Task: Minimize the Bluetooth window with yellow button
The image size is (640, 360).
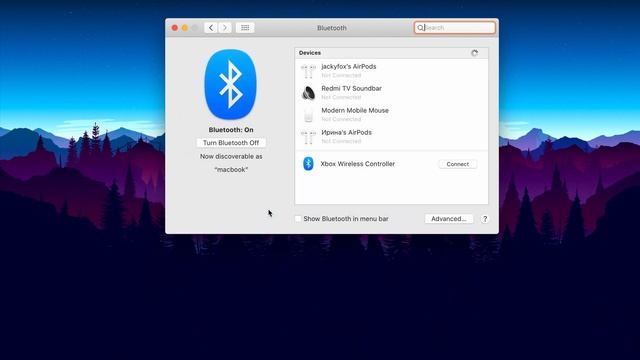Action: [x=184, y=28]
